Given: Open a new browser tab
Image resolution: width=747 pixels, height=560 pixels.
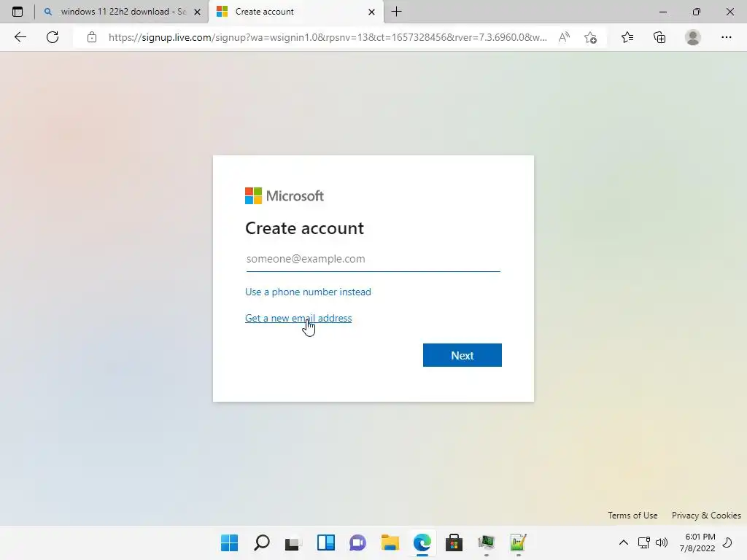Looking at the screenshot, I should coord(396,12).
